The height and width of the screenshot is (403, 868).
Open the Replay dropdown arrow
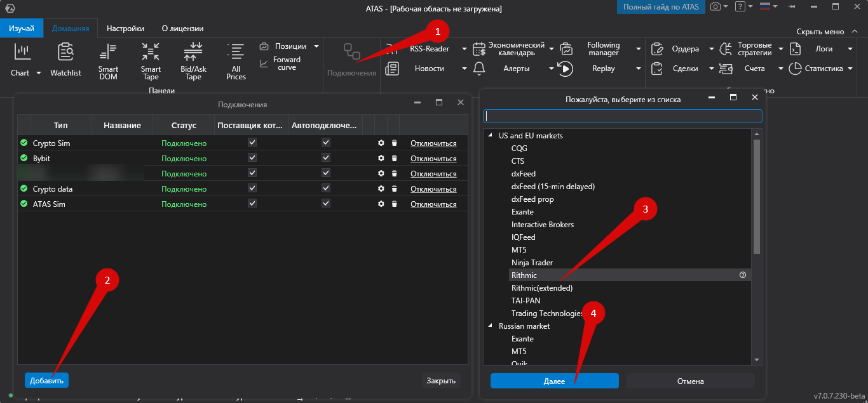click(639, 69)
